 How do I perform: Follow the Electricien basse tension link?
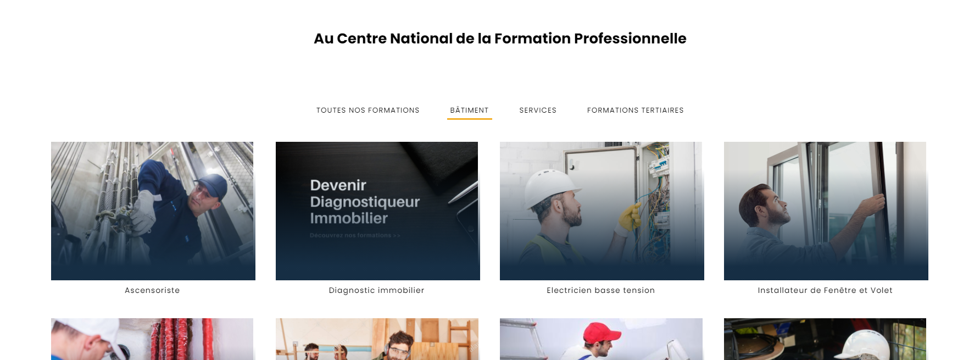coord(600,290)
